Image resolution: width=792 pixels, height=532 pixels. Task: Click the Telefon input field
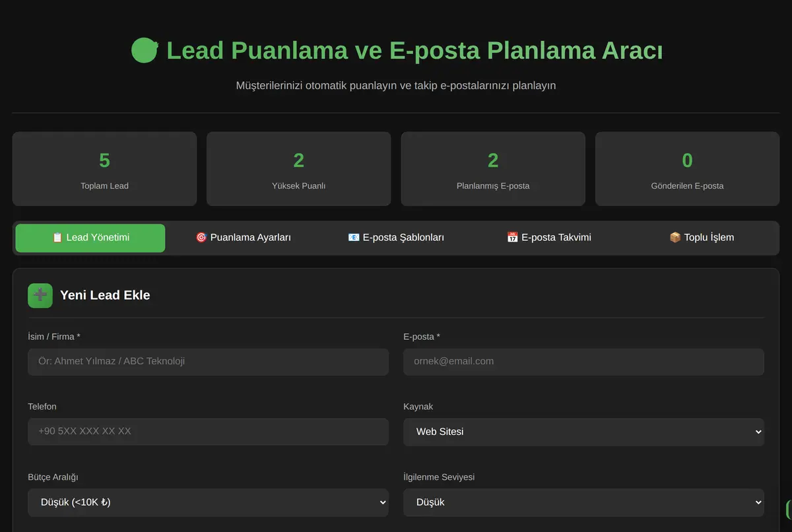pyautogui.click(x=208, y=432)
